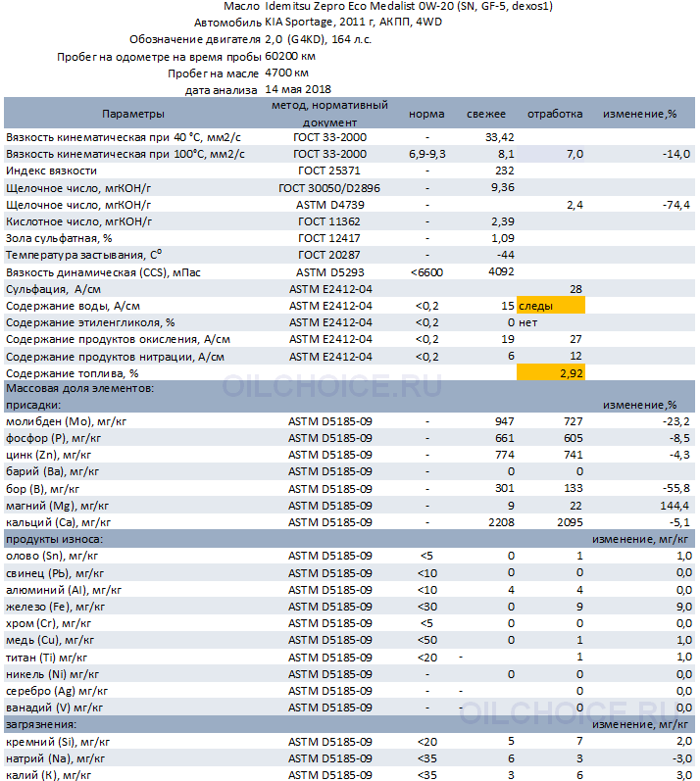Click the 'никель (Ni) мг/кг' row label
This screenshot has width=700, height=781.
52,675
